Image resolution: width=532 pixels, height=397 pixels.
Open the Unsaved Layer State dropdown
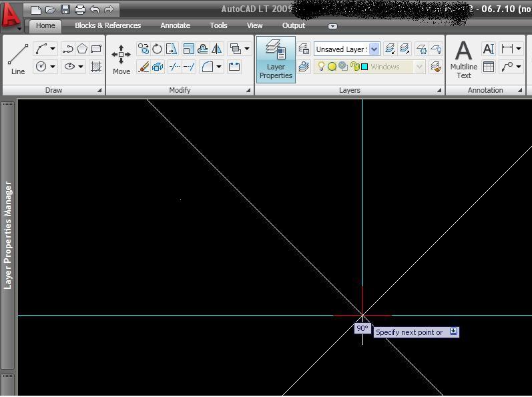pos(374,49)
